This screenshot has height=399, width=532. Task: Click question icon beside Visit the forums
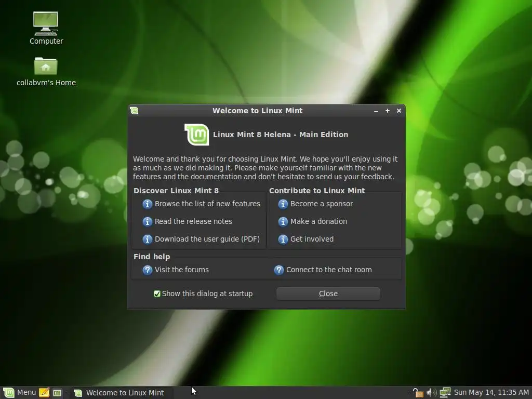tap(147, 270)
